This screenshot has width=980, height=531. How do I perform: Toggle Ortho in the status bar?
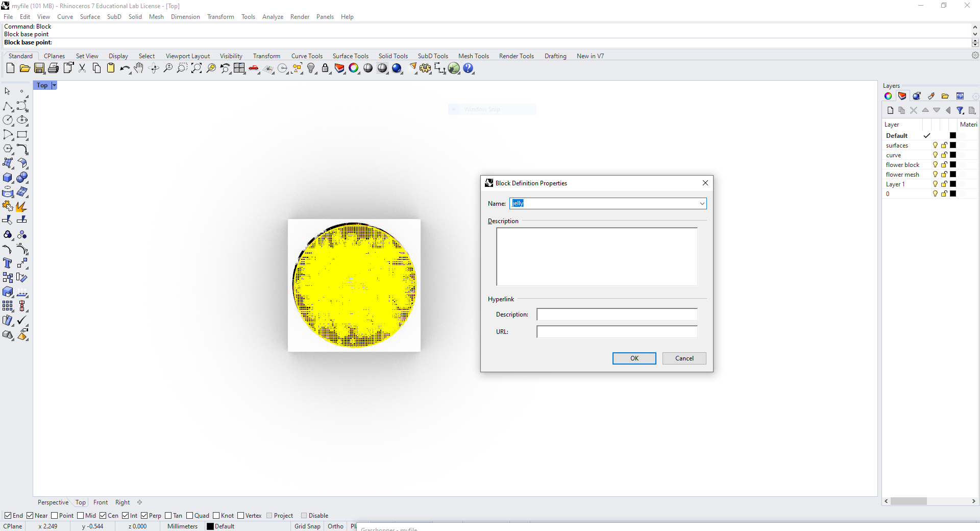pos(335,526)
